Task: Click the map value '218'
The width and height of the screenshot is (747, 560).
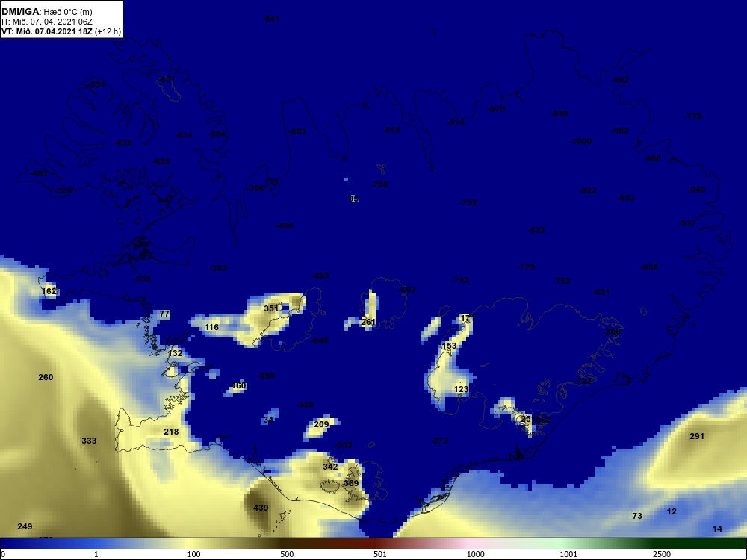Action: [x=171, y=432]
